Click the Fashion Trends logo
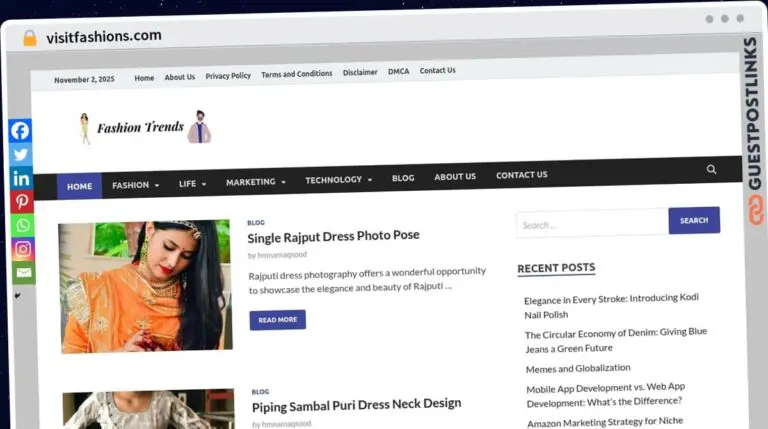 click(x=145, y=127)
